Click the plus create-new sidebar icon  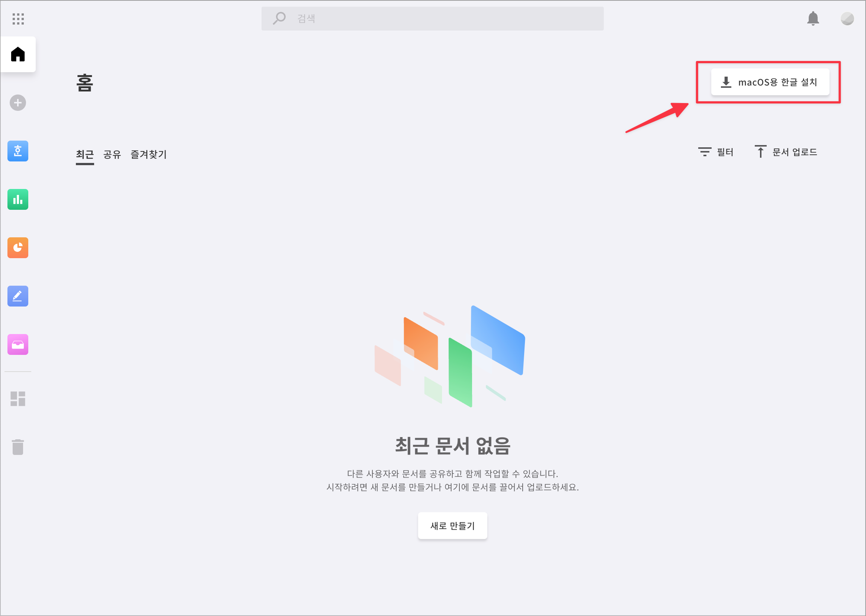pyautogui.click(x=18, y=103)
